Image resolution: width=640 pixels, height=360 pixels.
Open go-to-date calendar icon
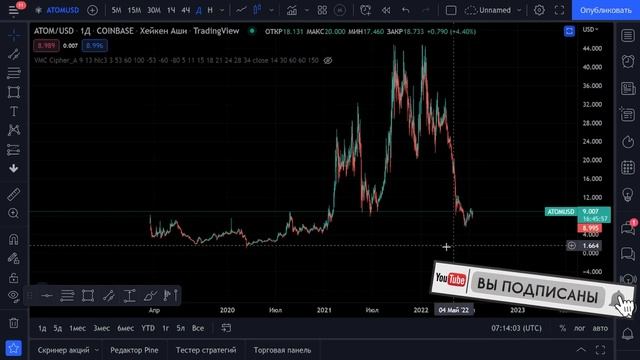[226, 328]
